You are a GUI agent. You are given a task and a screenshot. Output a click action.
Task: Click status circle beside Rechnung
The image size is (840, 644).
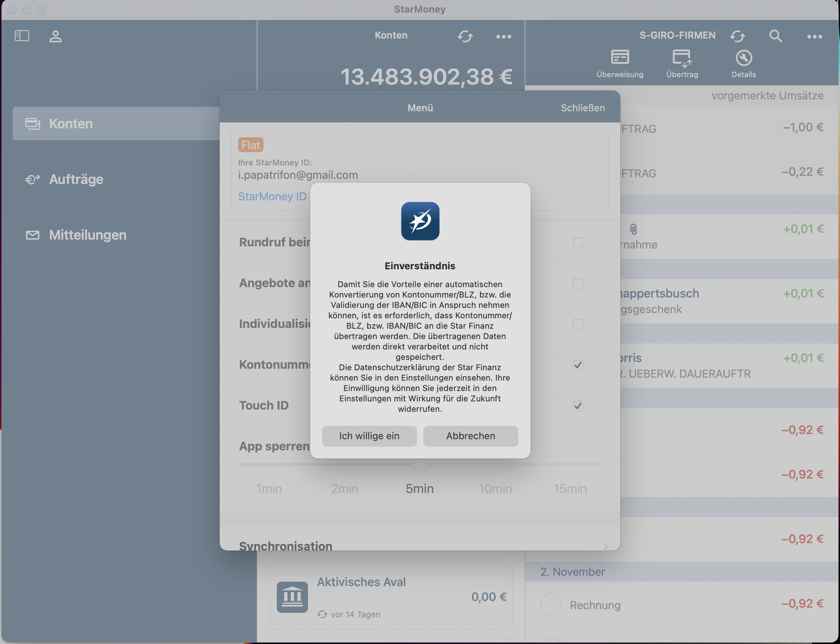pos(551,604)
